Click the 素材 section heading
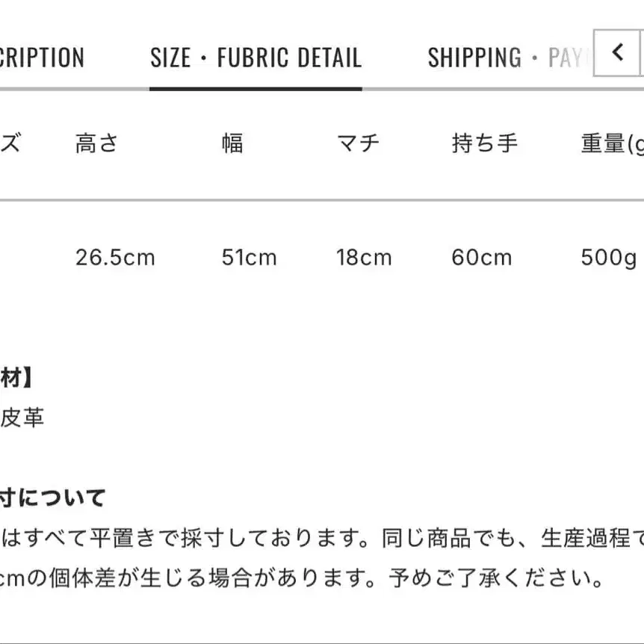This screenshot has width=644, height=644. 16,379
